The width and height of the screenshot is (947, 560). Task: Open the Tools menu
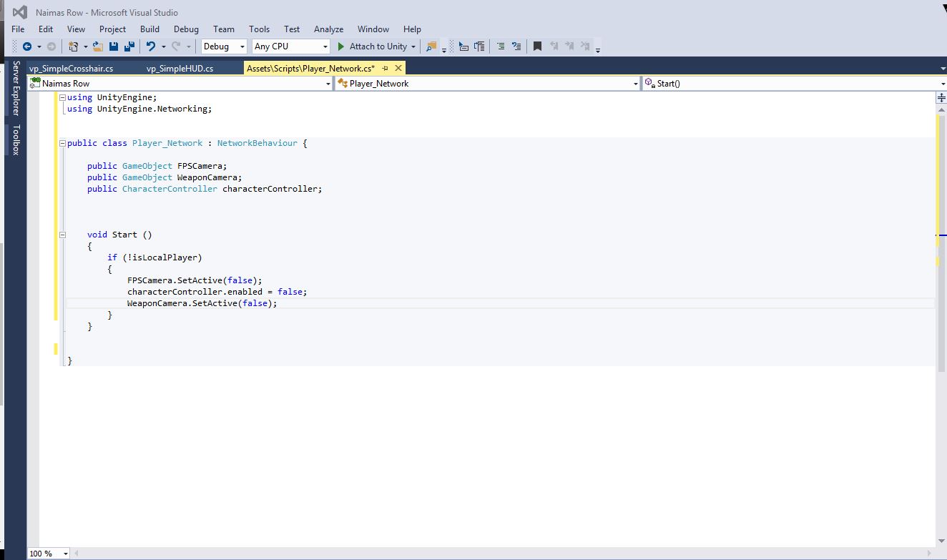(259, 29)
